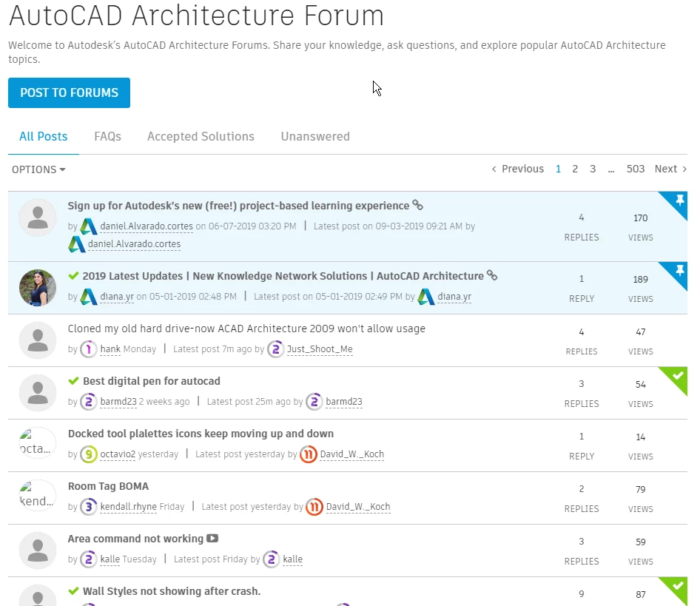The width and height of the screenshot is (700, 606).
Task: Click pin icon on 2019 Latest Updates post
Action: point(679,270)
